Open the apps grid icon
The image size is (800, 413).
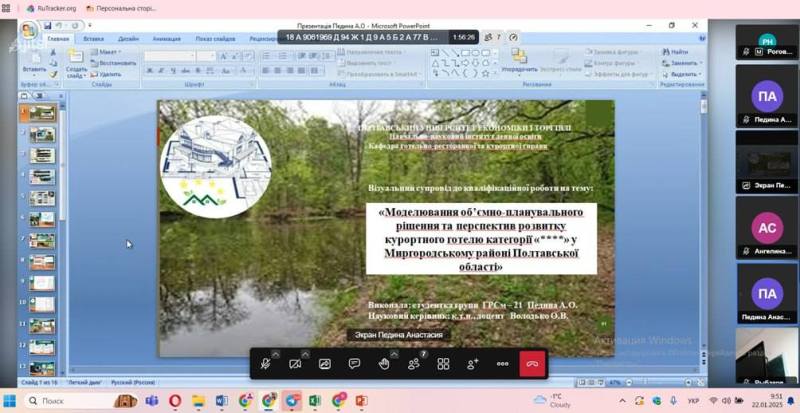(x=443, y=364)
